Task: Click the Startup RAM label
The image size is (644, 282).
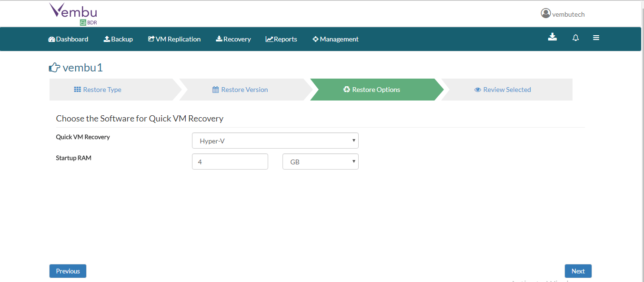Action: click(x=74, y=158)
